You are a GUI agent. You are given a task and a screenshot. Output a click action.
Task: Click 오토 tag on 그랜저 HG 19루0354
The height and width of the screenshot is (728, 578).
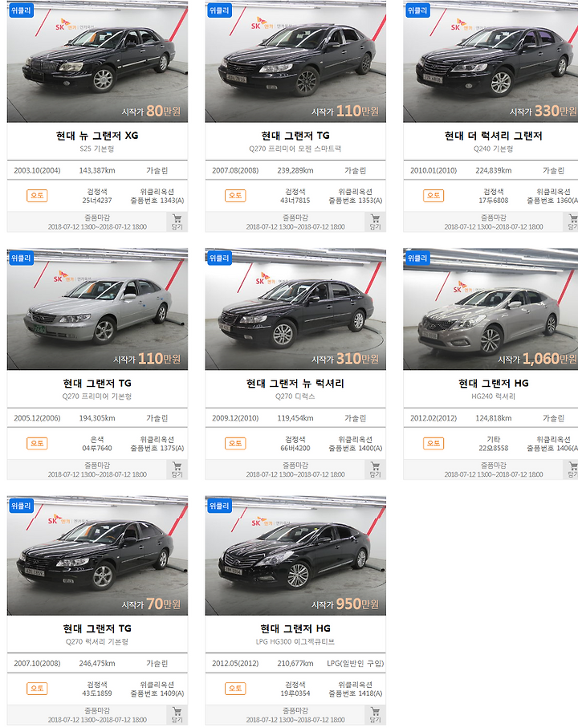click(x=235, y=688)
